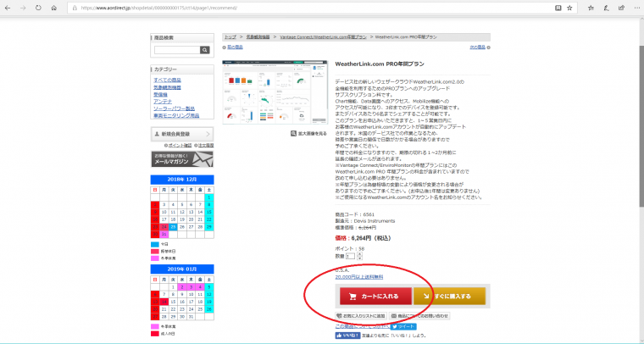The image size is (644, 344).
Task: Click the Twitter ツイート button
Action: pyautogui.click(x=403, y=327)
